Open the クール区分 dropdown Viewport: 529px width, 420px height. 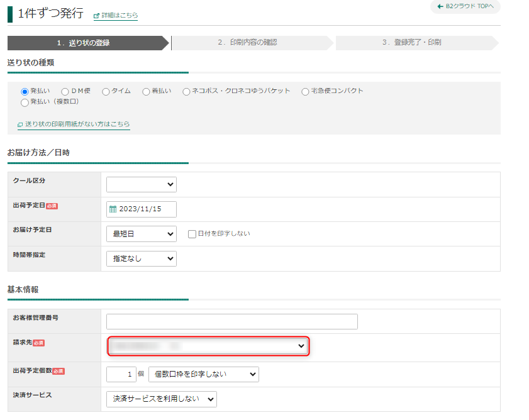pos(142,184)
